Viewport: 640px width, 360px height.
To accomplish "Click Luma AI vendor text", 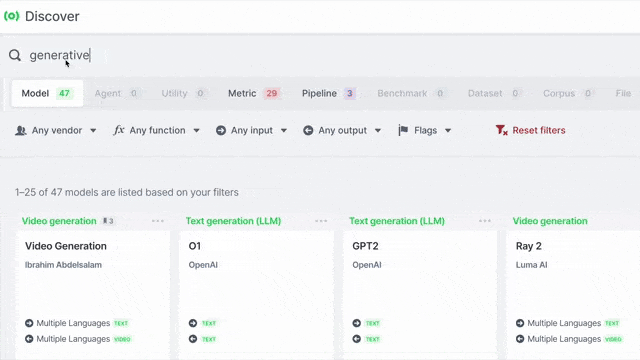I will pos(531,265).
